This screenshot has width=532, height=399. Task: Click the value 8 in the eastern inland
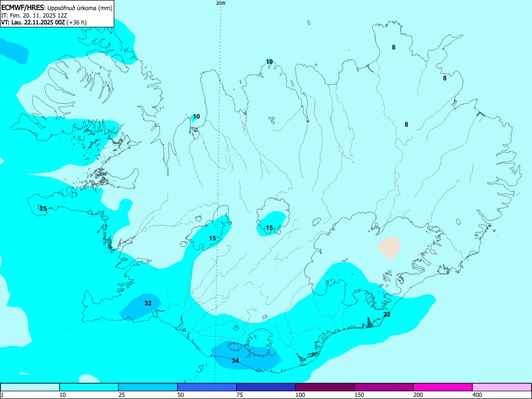point(406,124)
